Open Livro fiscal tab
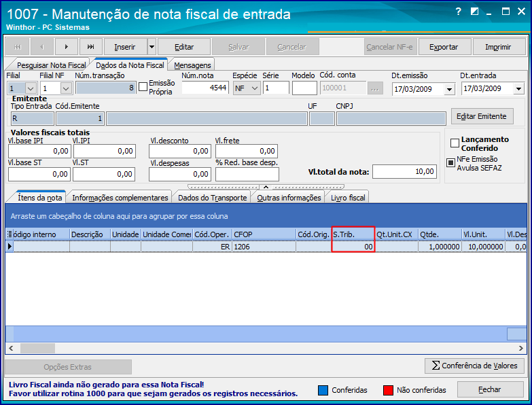The image size is (532, 405). (x=348, y=198)
